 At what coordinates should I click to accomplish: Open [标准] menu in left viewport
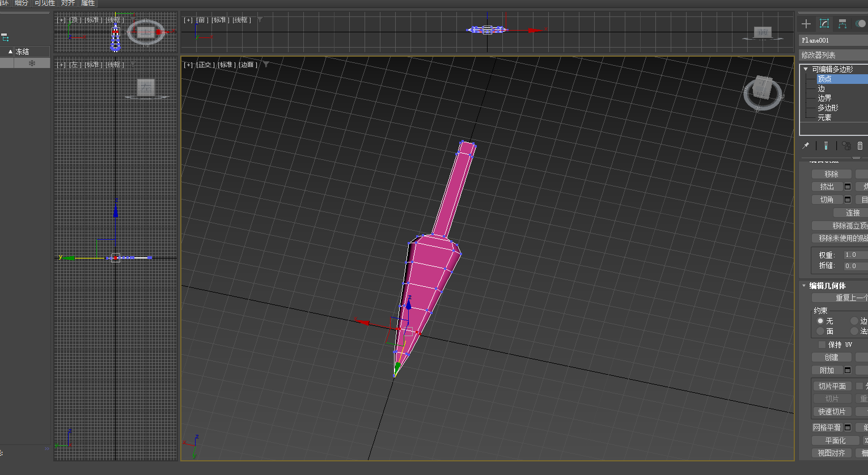click(x=92, y=65)
